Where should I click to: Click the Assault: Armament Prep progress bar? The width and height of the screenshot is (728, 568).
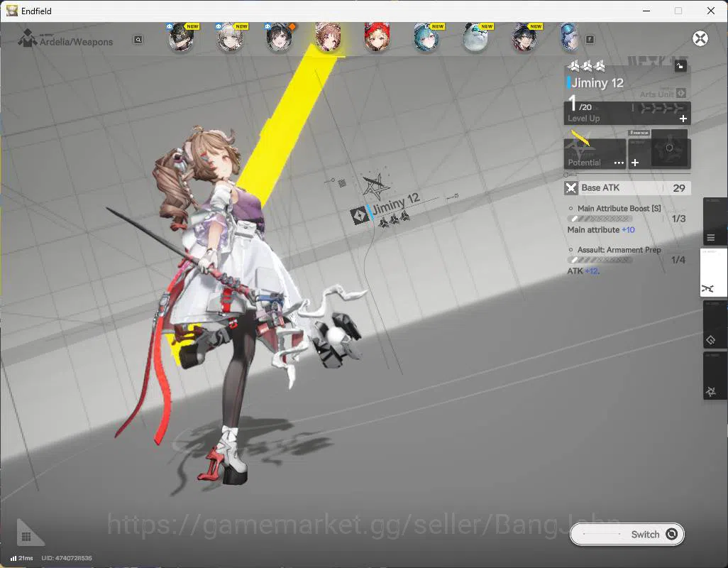(600, 260)
